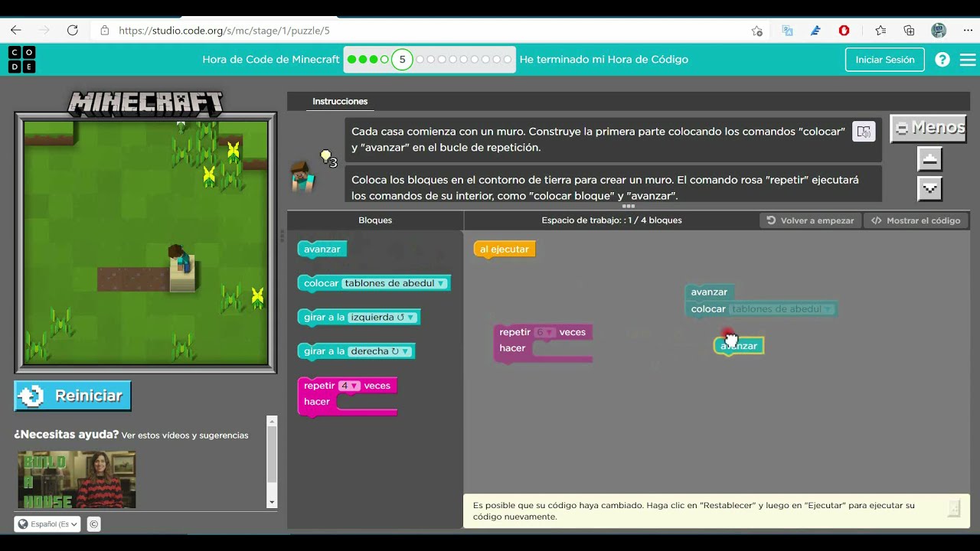The height and width of the screenshot is (551, 980).
Task: Click the copyright icon
Action: (93, 524)
